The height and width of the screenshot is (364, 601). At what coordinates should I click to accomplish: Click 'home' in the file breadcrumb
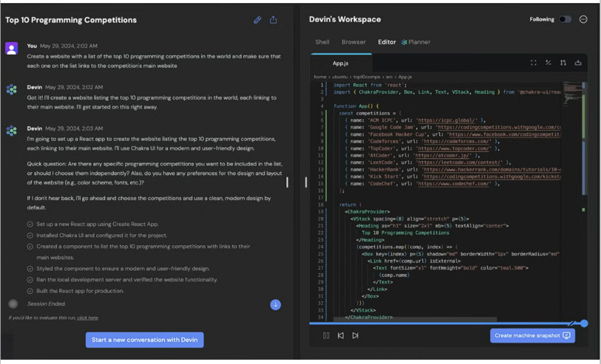tap(320, 77)
